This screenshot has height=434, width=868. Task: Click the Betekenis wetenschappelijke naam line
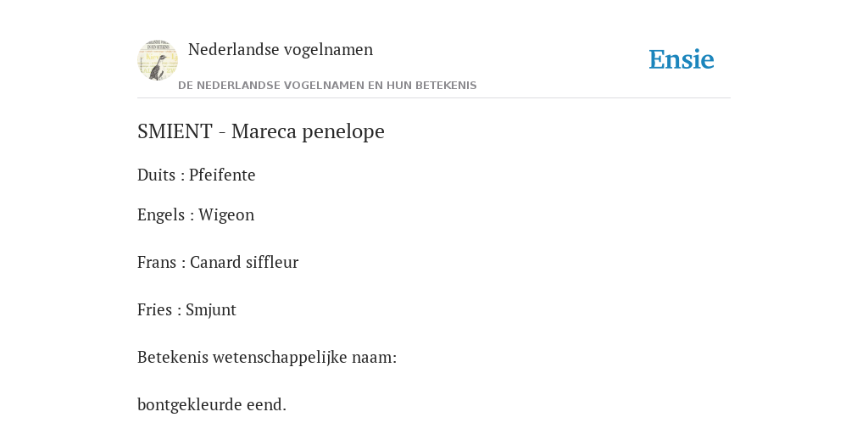point(267,358)
